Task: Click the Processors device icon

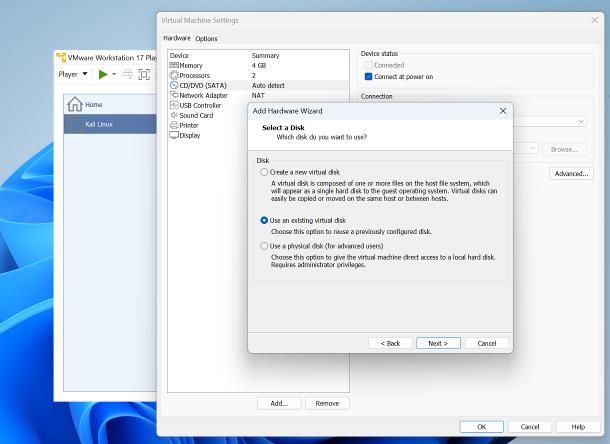Action: (174, 75)
